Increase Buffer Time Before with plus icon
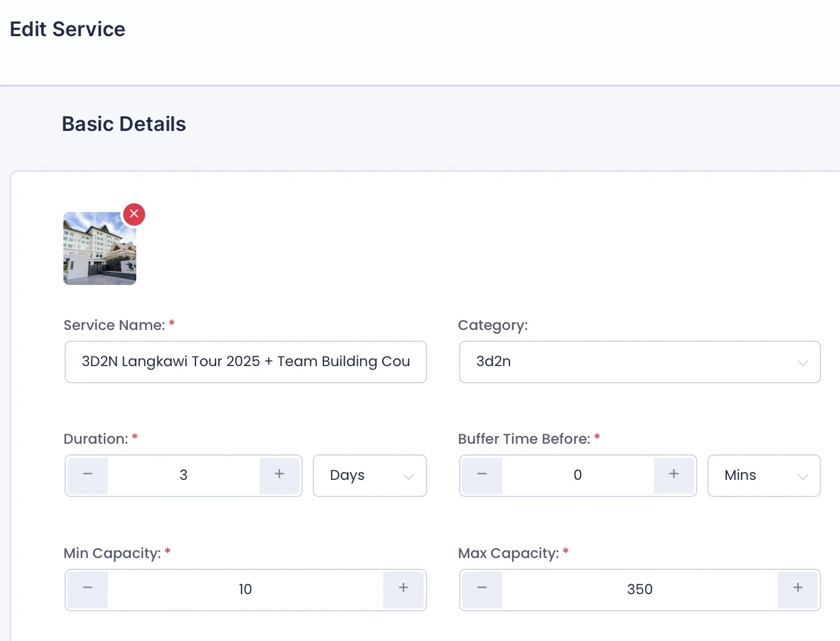The width and height of the screenshot is (840, 641). pyautogui.click(x=674, y=475)
